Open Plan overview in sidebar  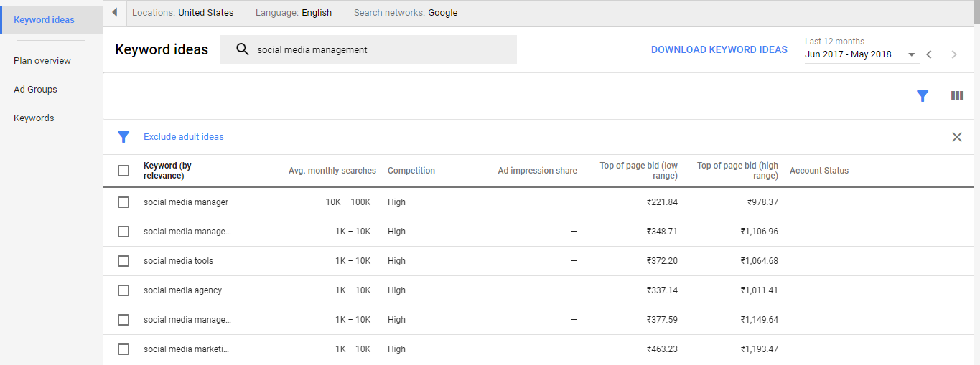pyautogui.click(x=42, y=61)
